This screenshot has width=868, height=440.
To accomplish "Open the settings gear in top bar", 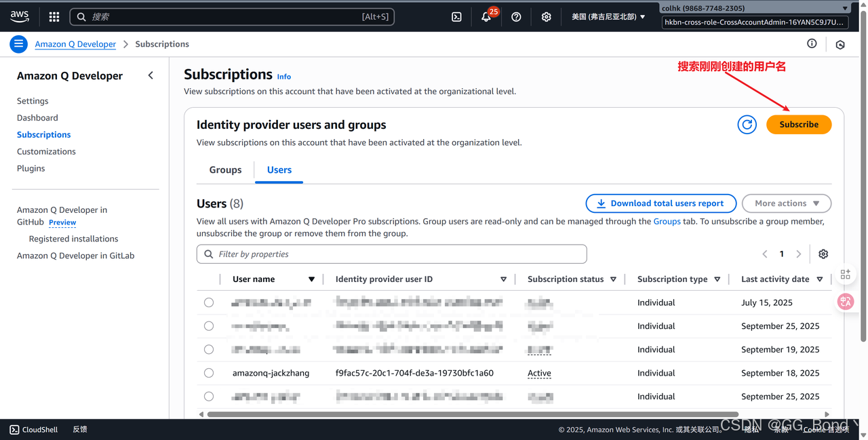I will (547, 17).
